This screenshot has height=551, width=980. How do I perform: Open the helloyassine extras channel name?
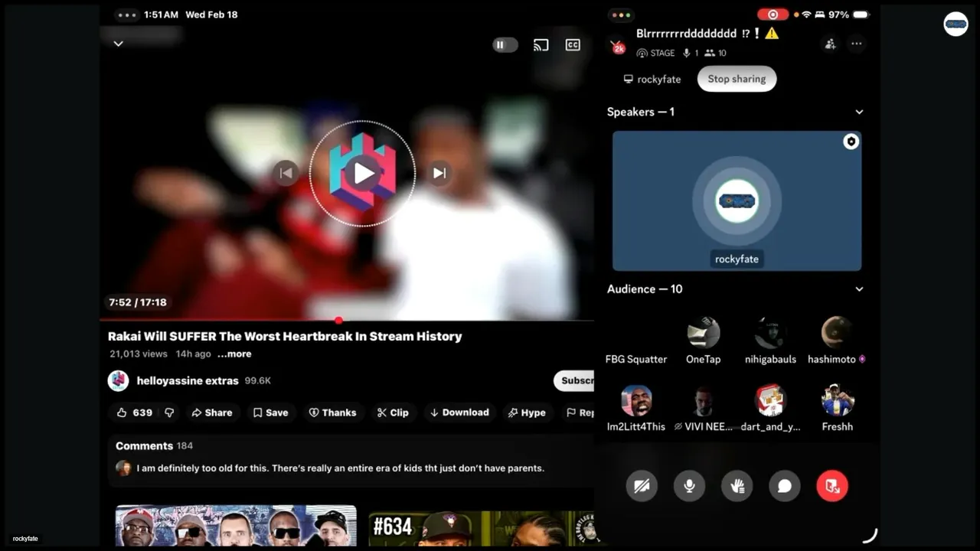(188, 380)
